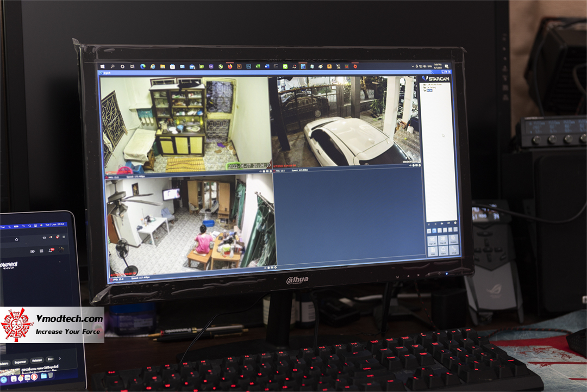Launch Microsoft Edge from the taskbar
The width and height of the screenshot is (587, 392).
(x=142, y=66)
